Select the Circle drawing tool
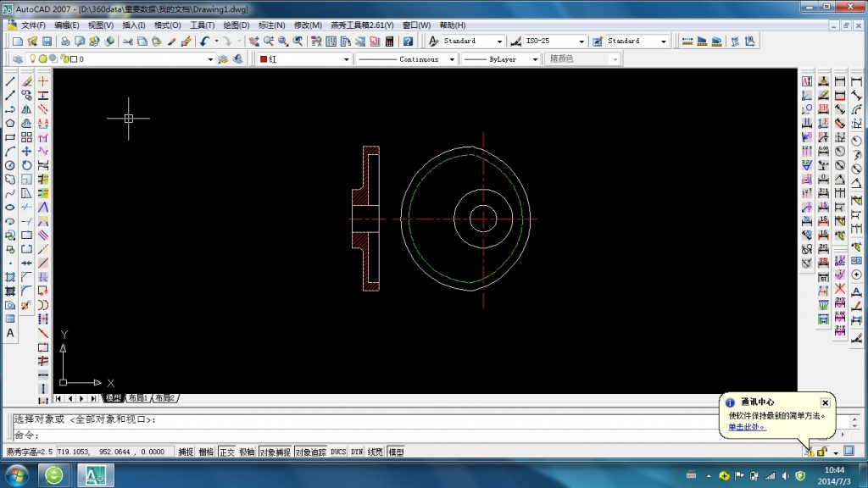868x488 pixels. pyautogui.click(x=10, y=165)
